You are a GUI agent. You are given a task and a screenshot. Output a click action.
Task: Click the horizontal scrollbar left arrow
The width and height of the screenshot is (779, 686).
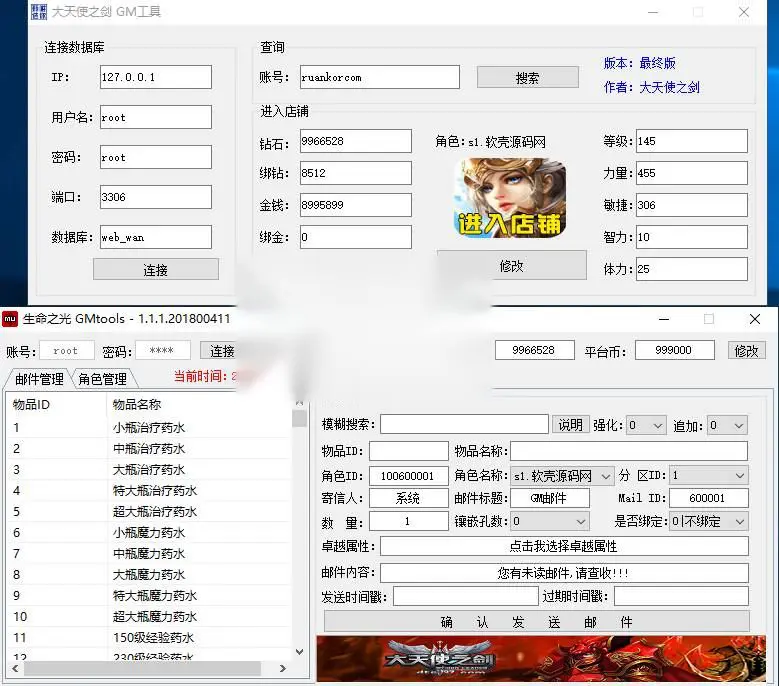tap(15, 669)
